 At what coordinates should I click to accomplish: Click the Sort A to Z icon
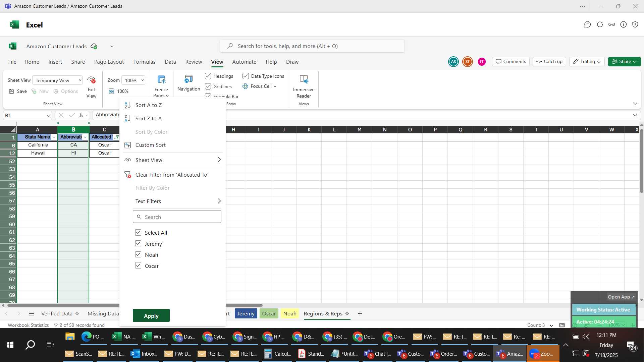click(127, 105)
